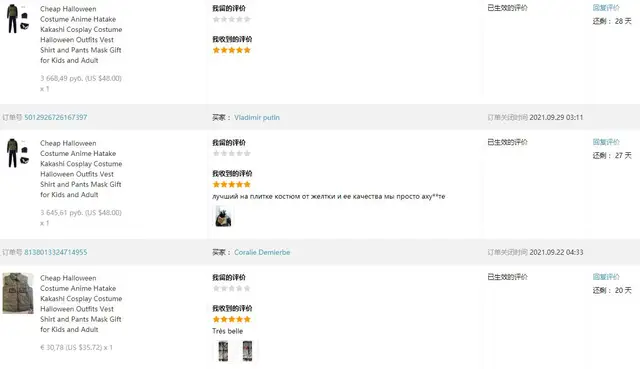Open second review photo under 'Très belle'

(247, 351)
